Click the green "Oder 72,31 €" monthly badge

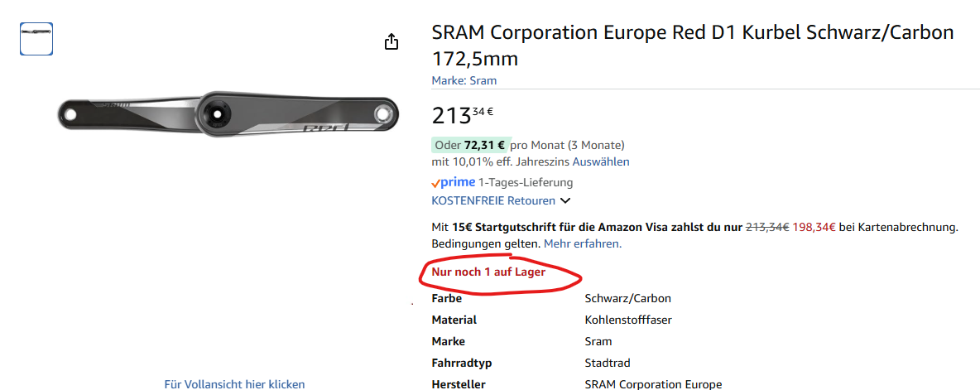(x=471, y=145)
